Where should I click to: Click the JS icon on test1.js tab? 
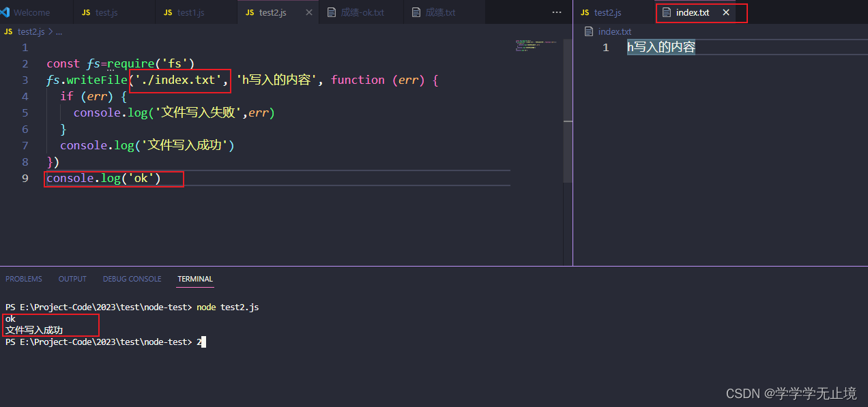point(168,12)
